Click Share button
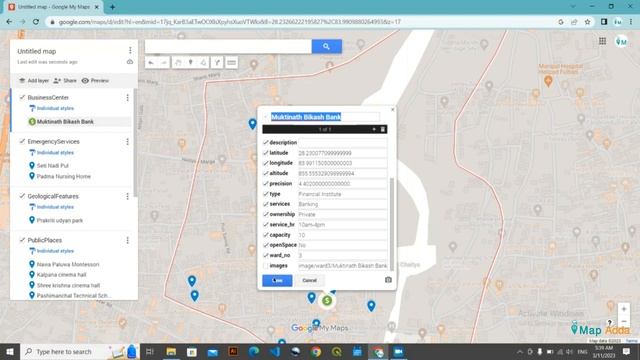The height and width of the screenshot is (360, 640). (65, 81)
